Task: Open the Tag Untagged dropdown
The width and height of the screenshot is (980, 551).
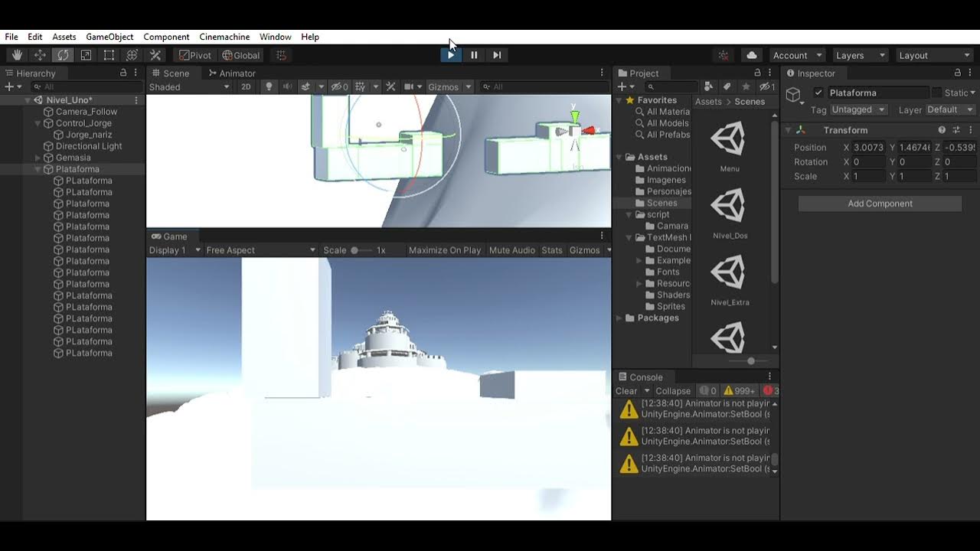Action: 858,109
